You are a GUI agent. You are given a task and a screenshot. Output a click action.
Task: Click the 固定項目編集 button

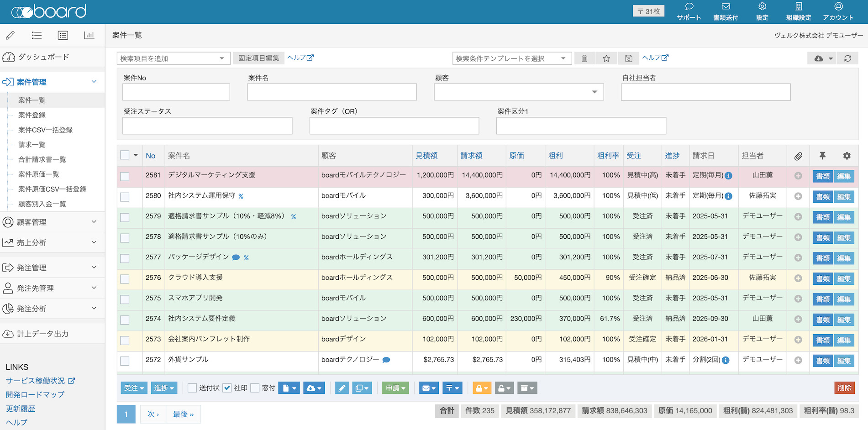tap(258, 58)
